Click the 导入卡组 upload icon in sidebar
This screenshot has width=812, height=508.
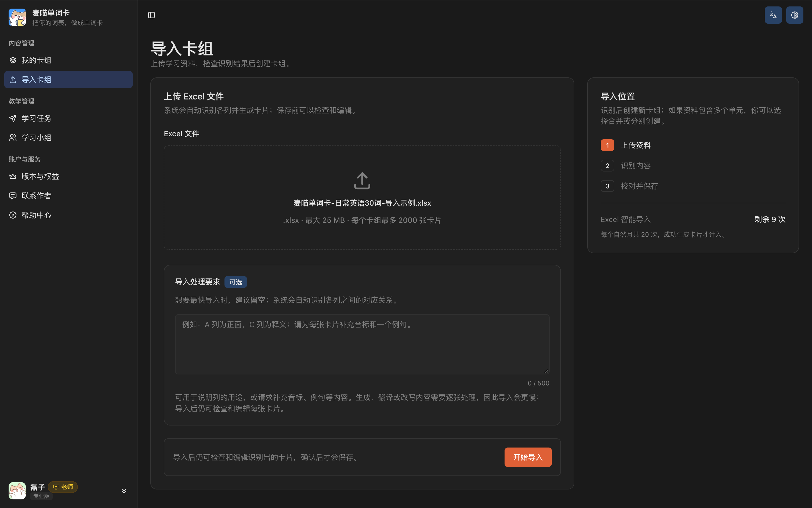click(x=13, y=80)
